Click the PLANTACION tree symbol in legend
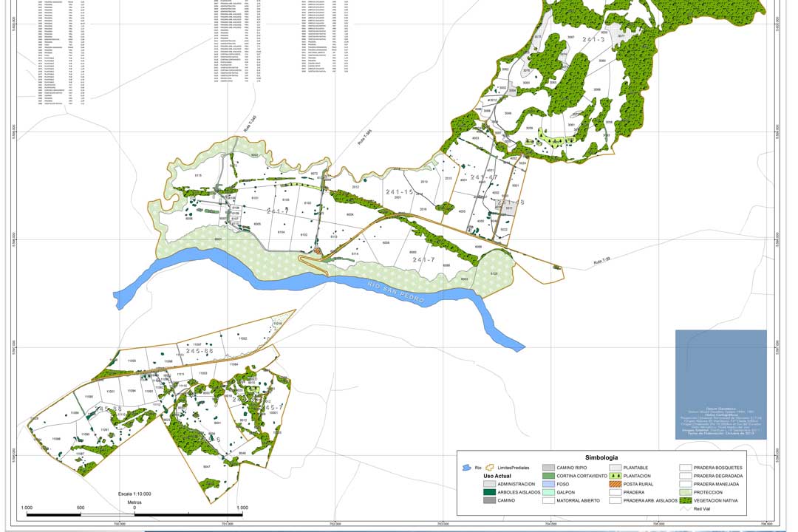 pos(615,476)
